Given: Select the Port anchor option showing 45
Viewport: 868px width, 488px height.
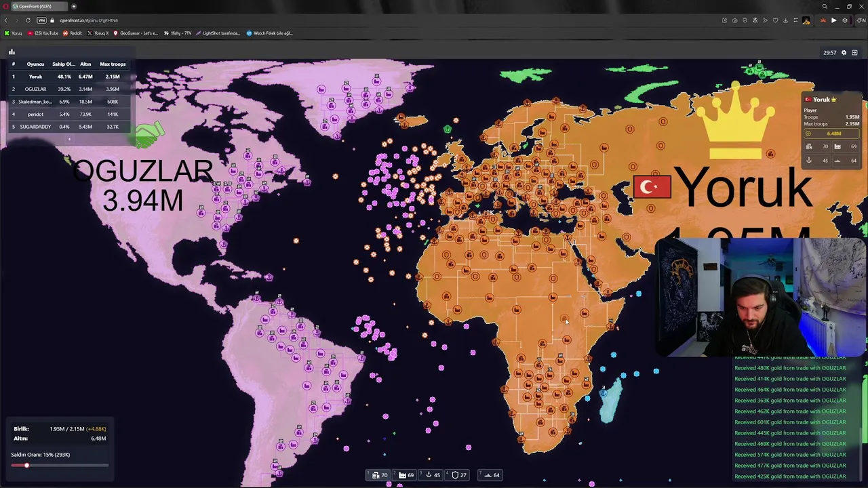Looking at the screenshot, I should click(432, 475).
